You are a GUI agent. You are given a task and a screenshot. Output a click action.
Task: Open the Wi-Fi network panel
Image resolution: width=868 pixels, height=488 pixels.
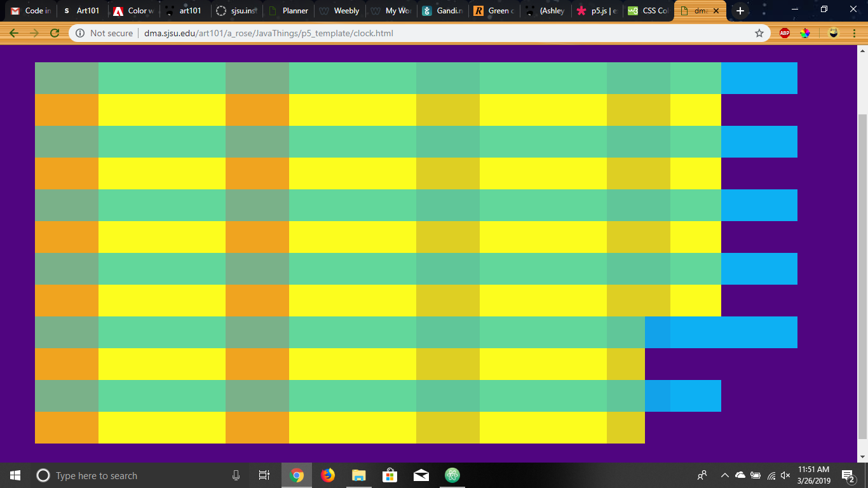[771, 475]
